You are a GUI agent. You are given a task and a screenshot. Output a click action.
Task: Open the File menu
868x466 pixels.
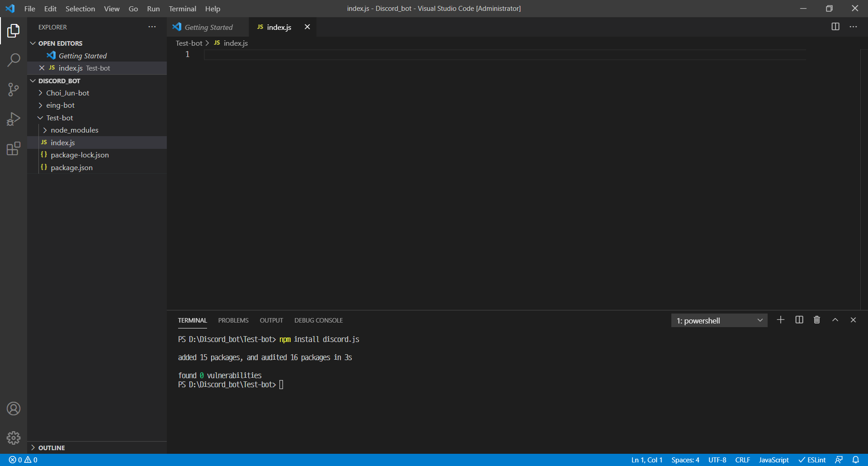pos(30,9)
